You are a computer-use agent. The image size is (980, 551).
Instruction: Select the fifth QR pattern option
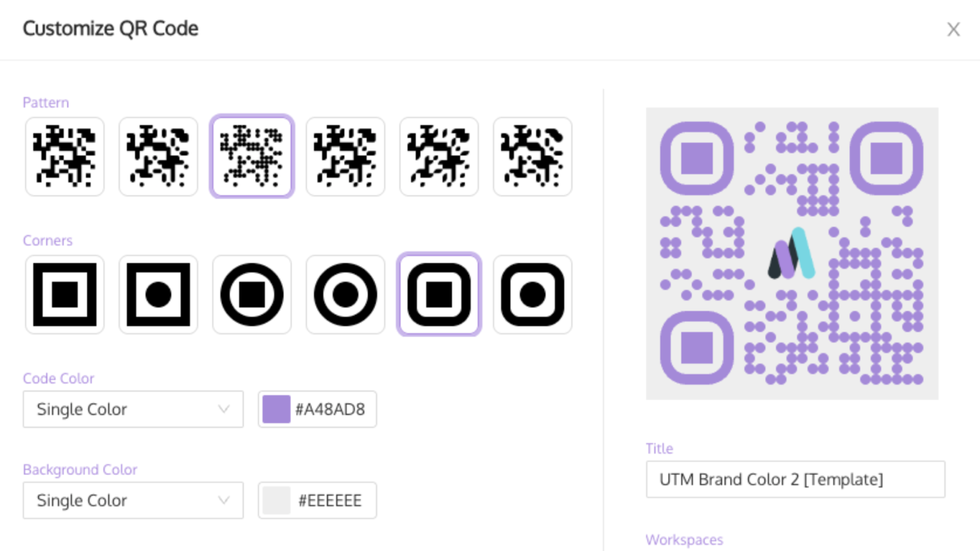(x=439, y=156)
